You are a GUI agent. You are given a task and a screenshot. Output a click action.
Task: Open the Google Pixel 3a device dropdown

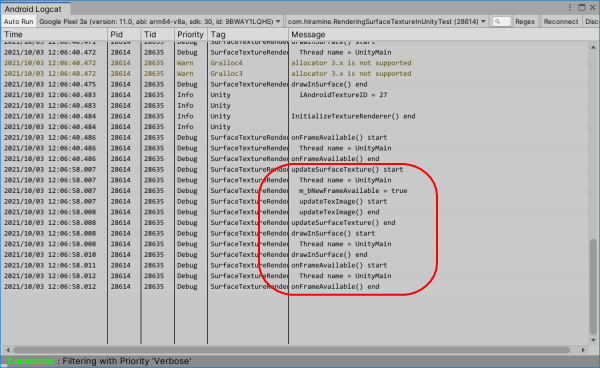pyautogui.click(x=160, y=21)
